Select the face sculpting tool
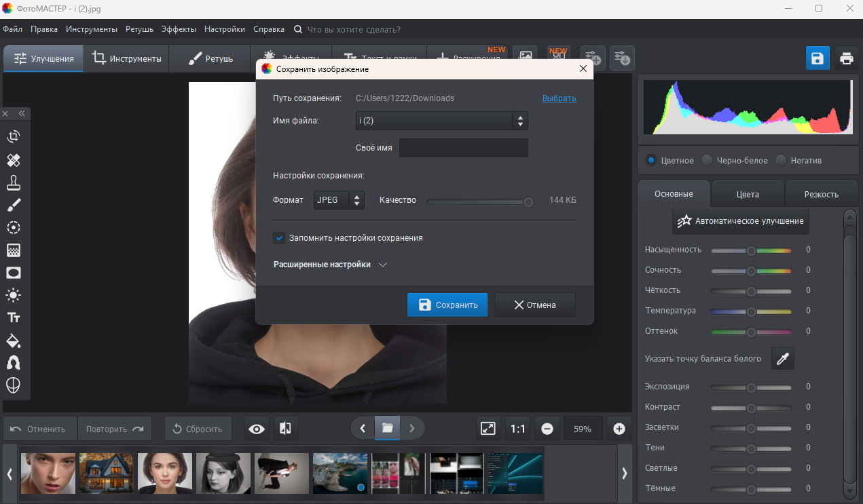This screenshot has width=863, height=504. 14,385
